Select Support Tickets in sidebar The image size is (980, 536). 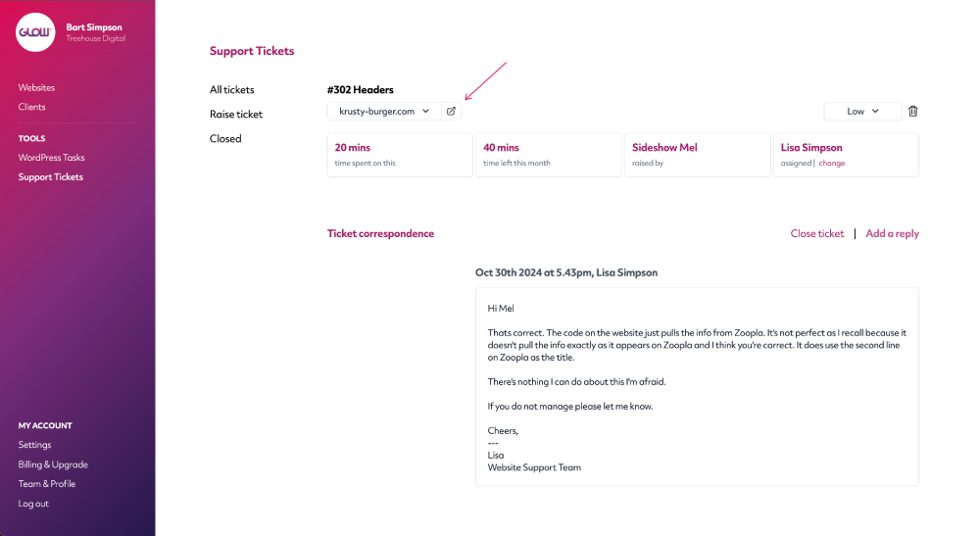51,176
